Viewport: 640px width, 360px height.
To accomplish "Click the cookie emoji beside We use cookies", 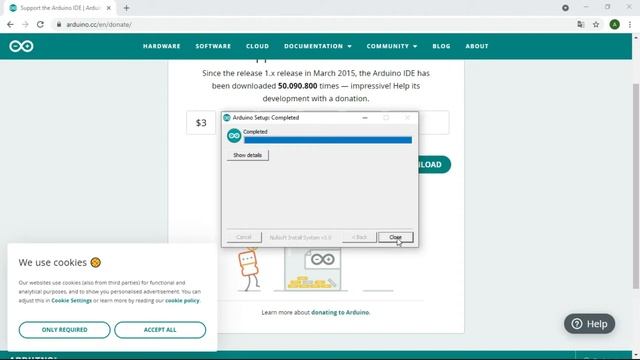I will click(x=96, y=262).
